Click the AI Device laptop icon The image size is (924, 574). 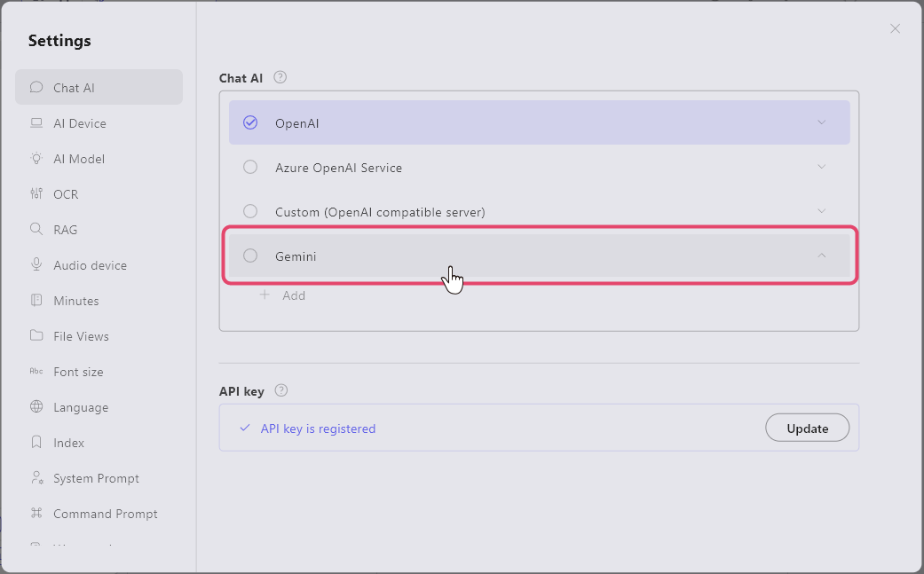tap(36, 123)
